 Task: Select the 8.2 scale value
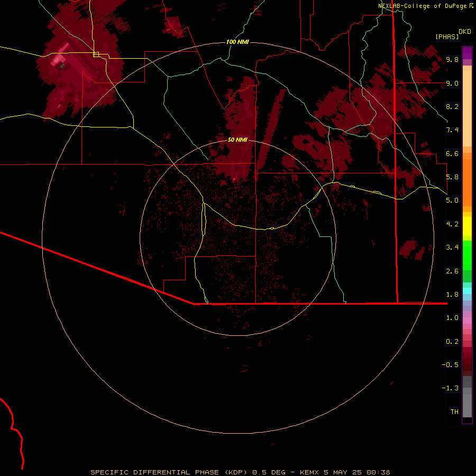click(452, 106)
